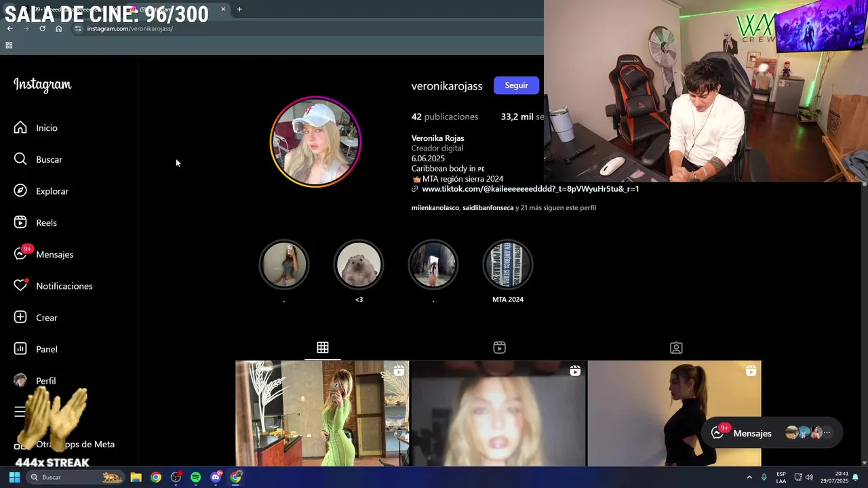Reload the Instagram page
868x488 pixels.
click(x=42, y=28)
